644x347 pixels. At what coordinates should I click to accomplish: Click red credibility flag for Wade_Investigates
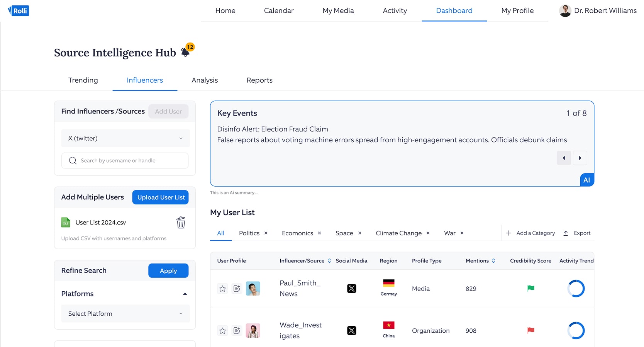click(531, 330)
